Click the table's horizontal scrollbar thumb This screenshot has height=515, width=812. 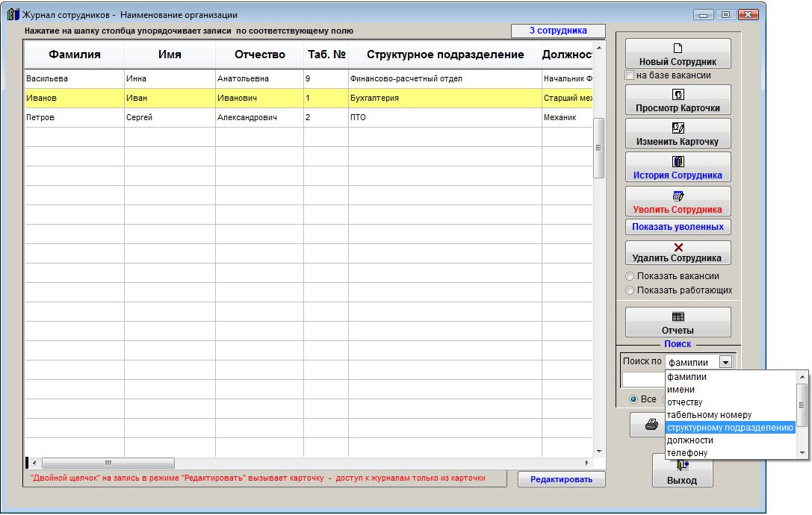108,463
